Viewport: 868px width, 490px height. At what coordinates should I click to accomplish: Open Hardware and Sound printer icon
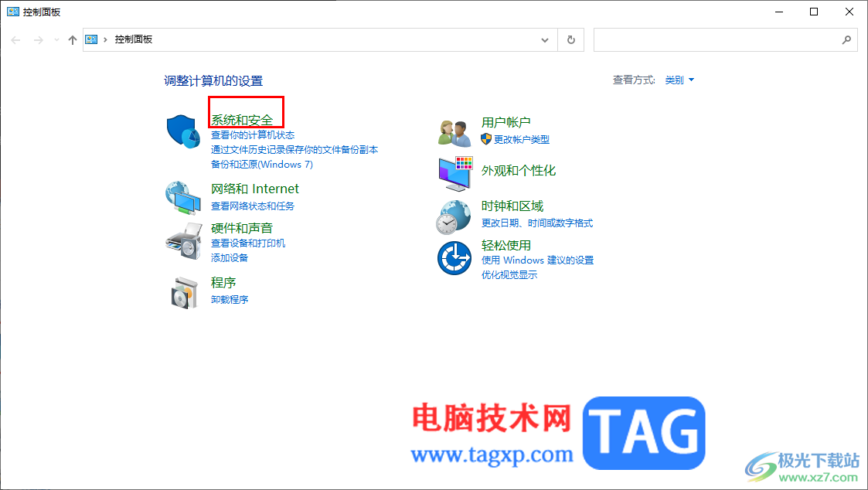click(x=183, y=241)
